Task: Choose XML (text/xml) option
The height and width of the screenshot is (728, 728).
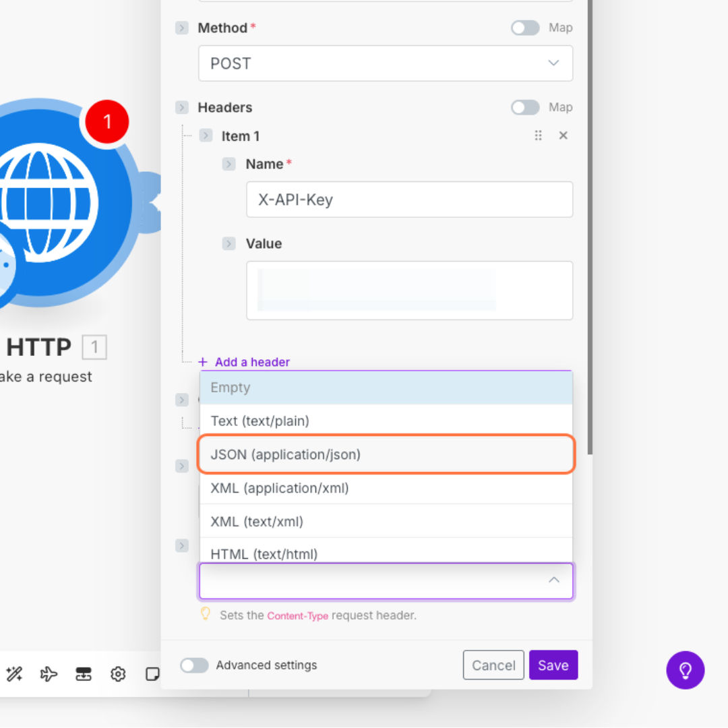Action: (386, 521)
